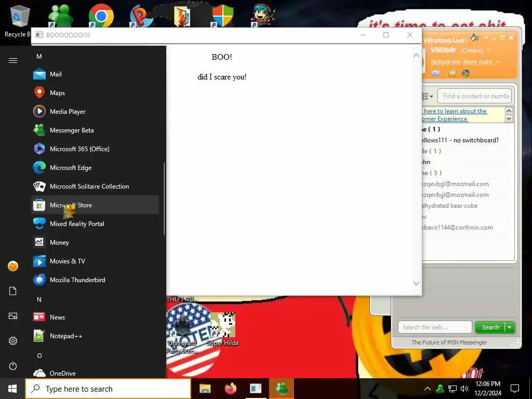The height and width of the screenshot is (399, 532).
Task: Open Pictures from the Start rail
Action: point(13,316)
